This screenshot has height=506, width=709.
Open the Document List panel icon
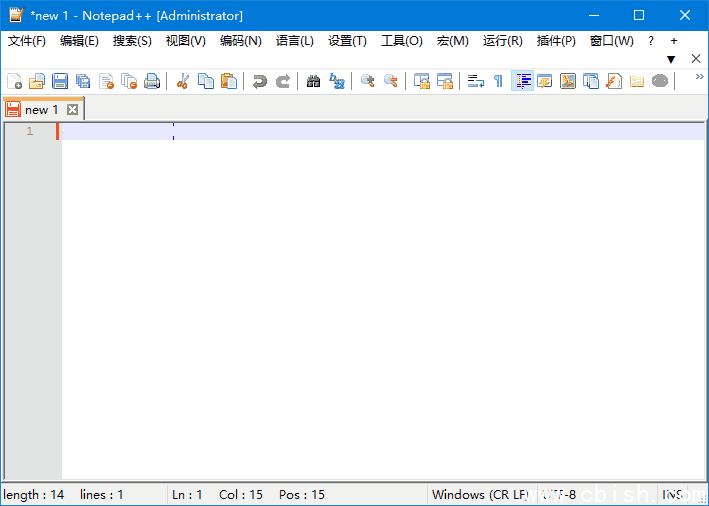[591, 81]
